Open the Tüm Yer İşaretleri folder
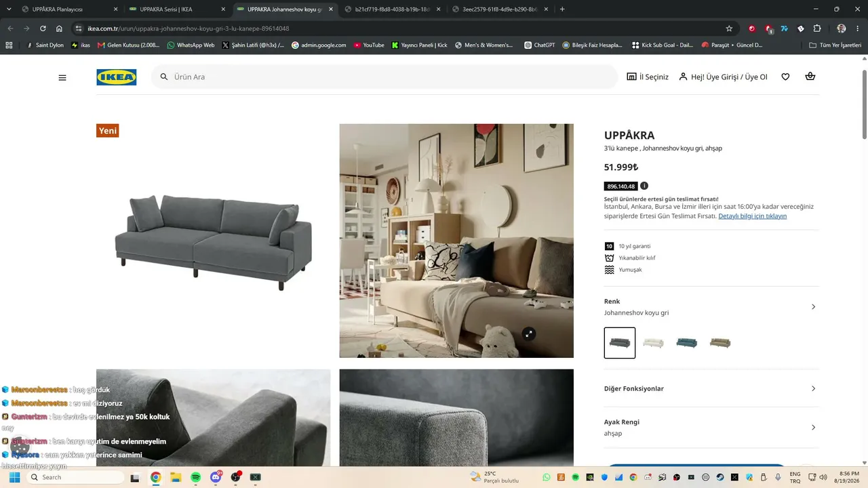 pyautogui.click(x=835, y=45)
